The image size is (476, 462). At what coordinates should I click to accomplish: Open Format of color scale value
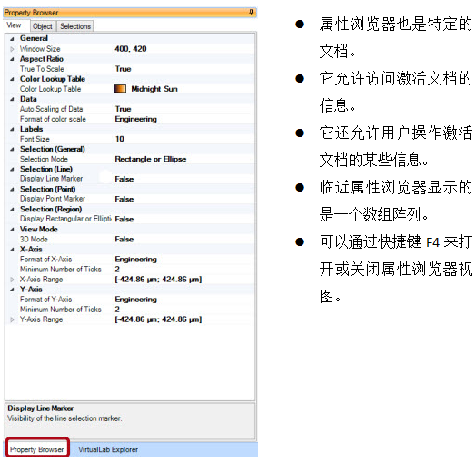coord(183,119)
